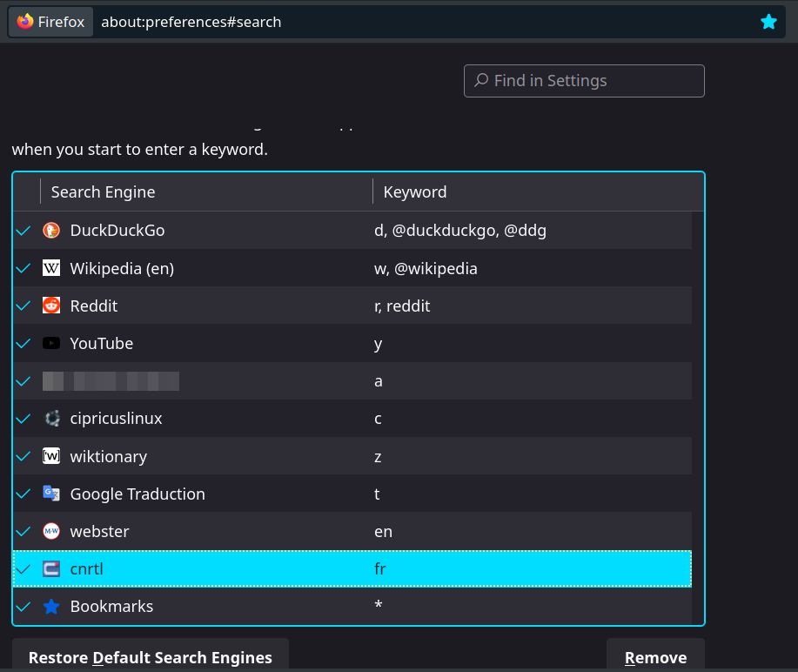Select the YouTube row name

[101, 344]
